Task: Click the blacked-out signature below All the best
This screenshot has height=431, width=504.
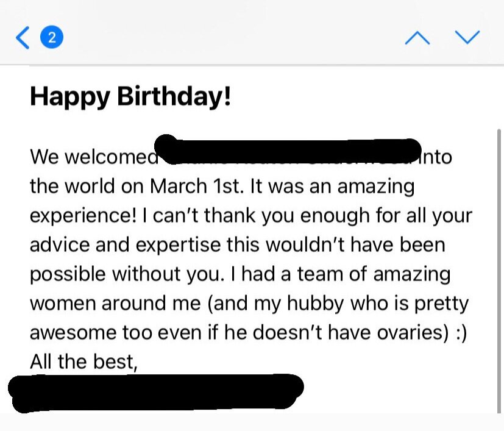Action: 156,393
